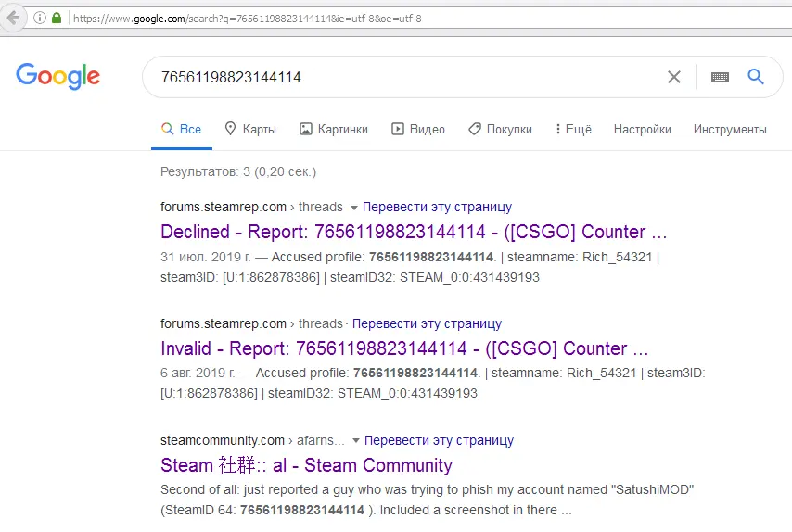This screenshot has width=792, height=532.
Task: Open Declined - Report 76561198823144114 result
Action: (414, 232)
